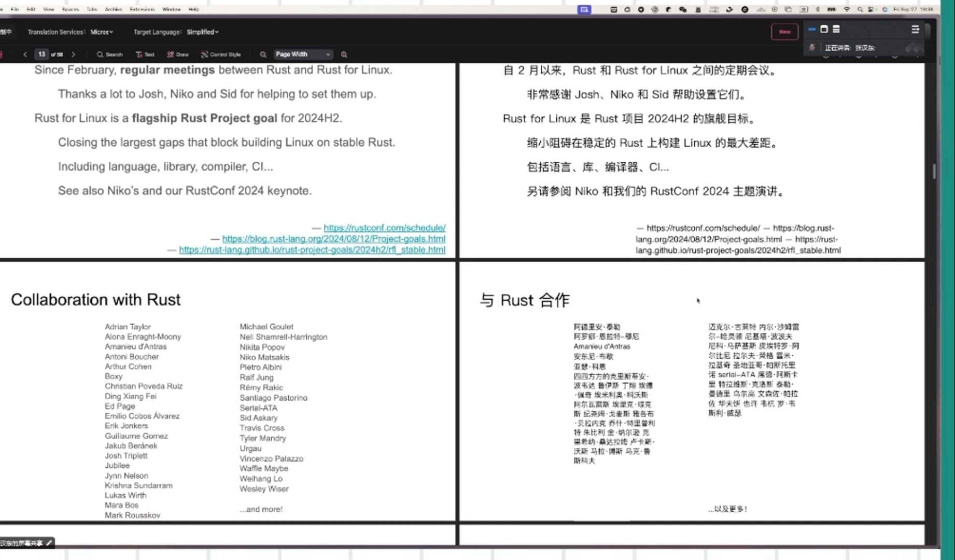Image resolution: width=955 pixels, height=560 pixels.
Task: Open the Help menu
Action: click(193, 9)
